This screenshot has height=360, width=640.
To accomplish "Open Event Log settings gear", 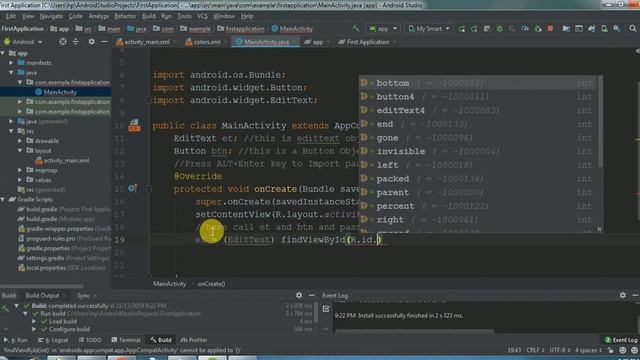I will [x=622, y=295].
